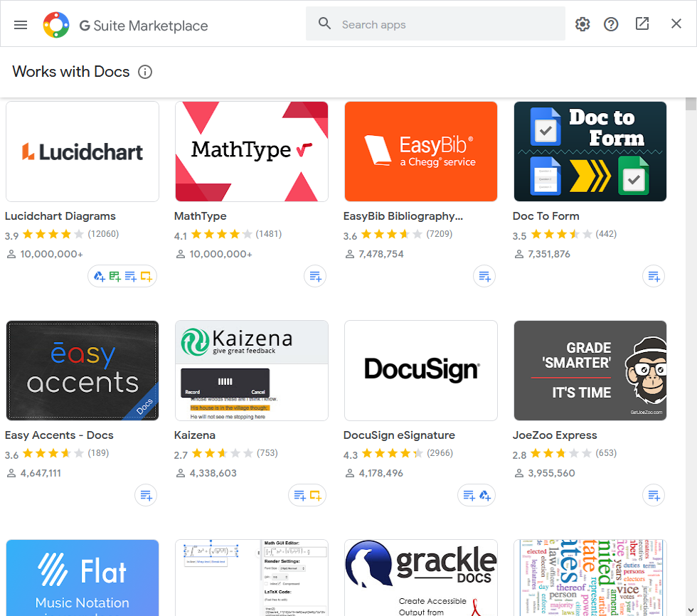Click the DocuSign eSignature title
This screenshot has width=697, height=616.
click(x=399, y=435)
